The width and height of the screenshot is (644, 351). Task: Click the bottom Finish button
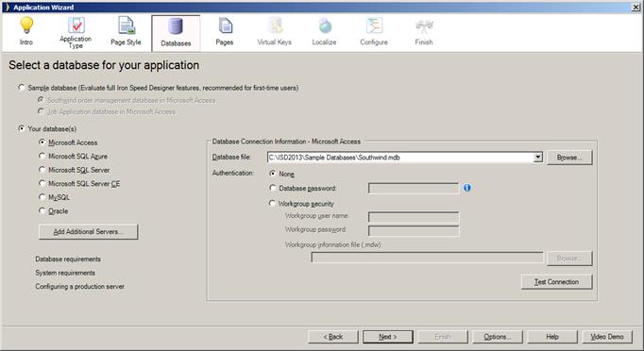[443, 337]
